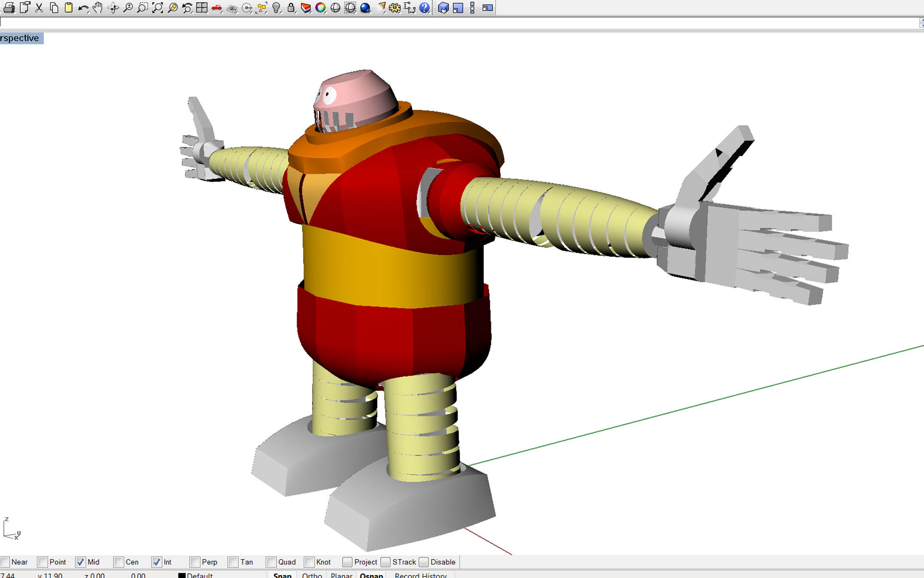Open Help with the blue question mark

tap(424, 8)
